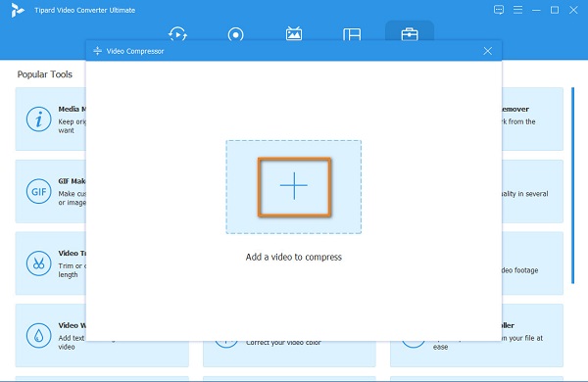This screenshot has width=588, height=382.
Task: Minimize the Tipard application window
Action: click(536, 10)
